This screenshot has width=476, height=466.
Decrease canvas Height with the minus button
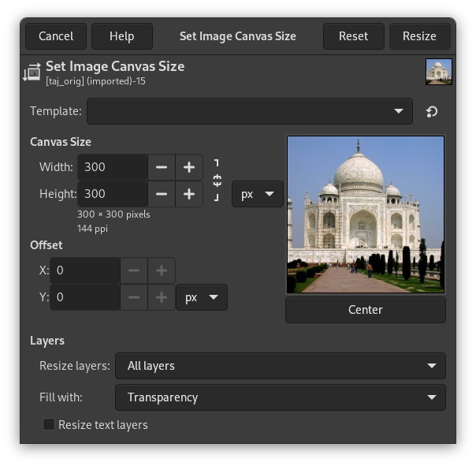point(162,194)
